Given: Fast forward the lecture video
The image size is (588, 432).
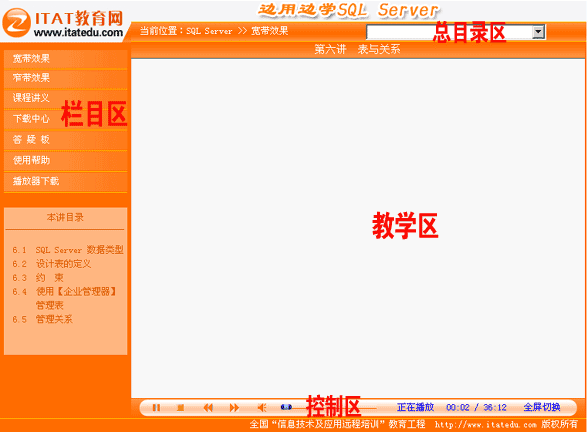Looking at the screenshot, I should [234, 407].
